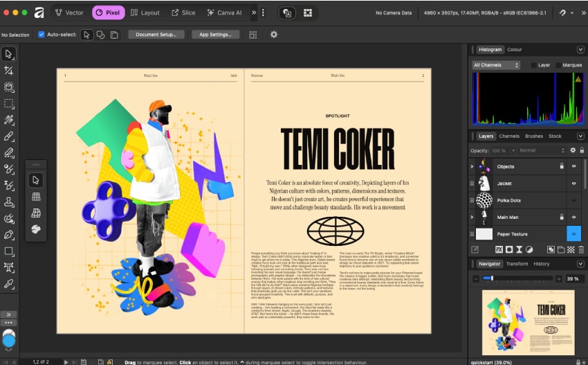Select the Crop tool in the left toolbar
The image size is (588, 365).
pos(9,71)
